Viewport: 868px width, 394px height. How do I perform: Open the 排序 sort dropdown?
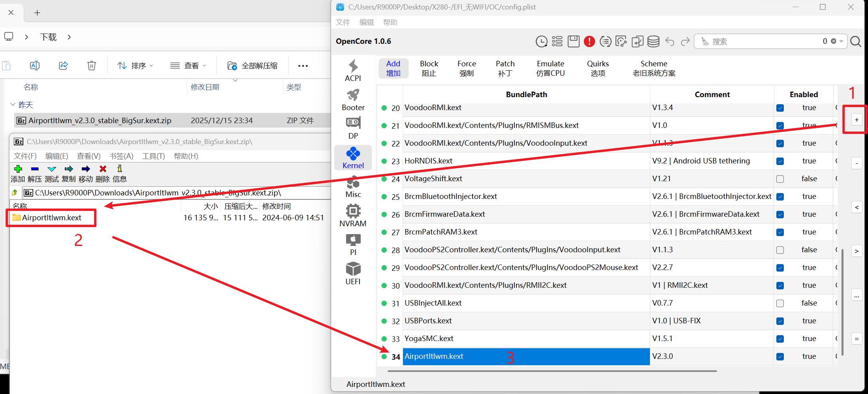point(135,66)
